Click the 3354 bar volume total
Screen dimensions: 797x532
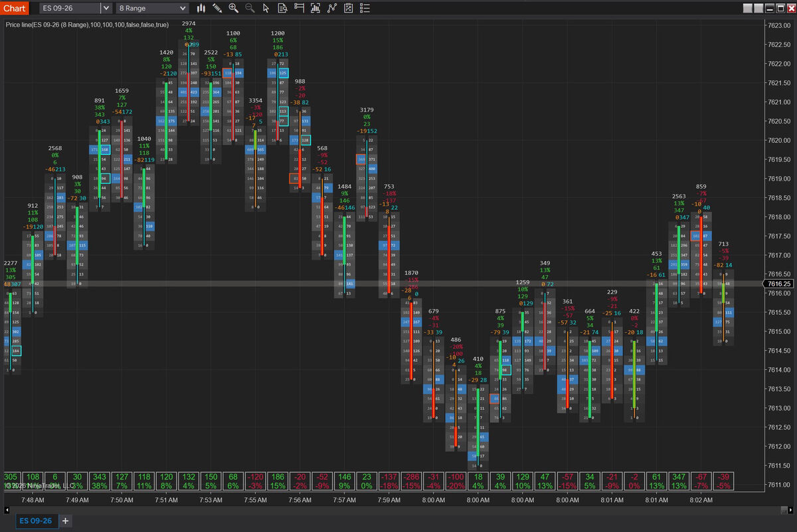click(256, 100)
